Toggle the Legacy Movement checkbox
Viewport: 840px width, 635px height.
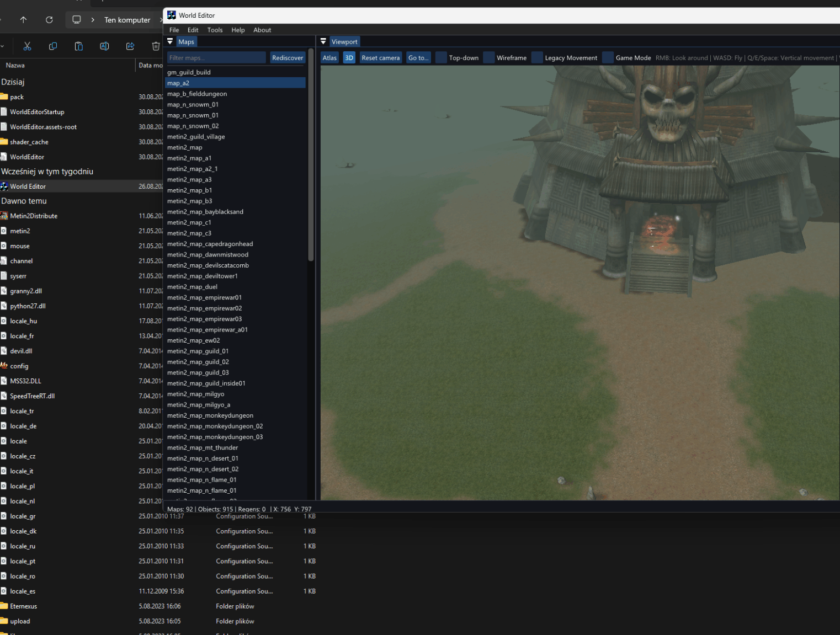pos(537,57)
